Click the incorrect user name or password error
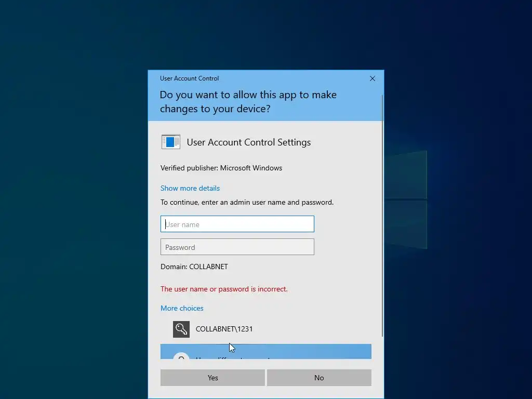Image resolution: width=532 pixels, height=399 pixels. pos(224,289)
